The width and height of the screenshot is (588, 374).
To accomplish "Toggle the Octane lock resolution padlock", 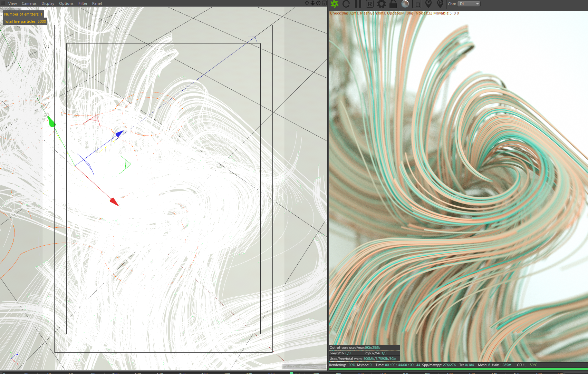I will pyautogui.click(x=393, y=4).
